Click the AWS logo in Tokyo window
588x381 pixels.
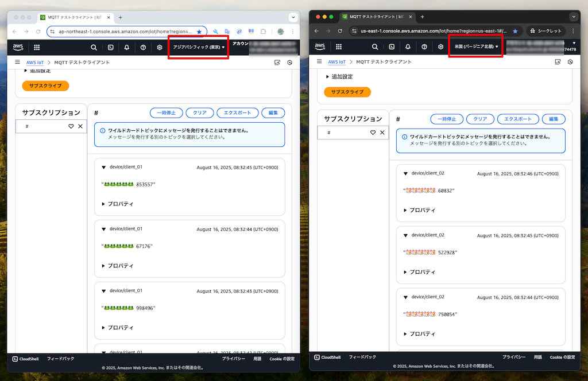(18, 47)
